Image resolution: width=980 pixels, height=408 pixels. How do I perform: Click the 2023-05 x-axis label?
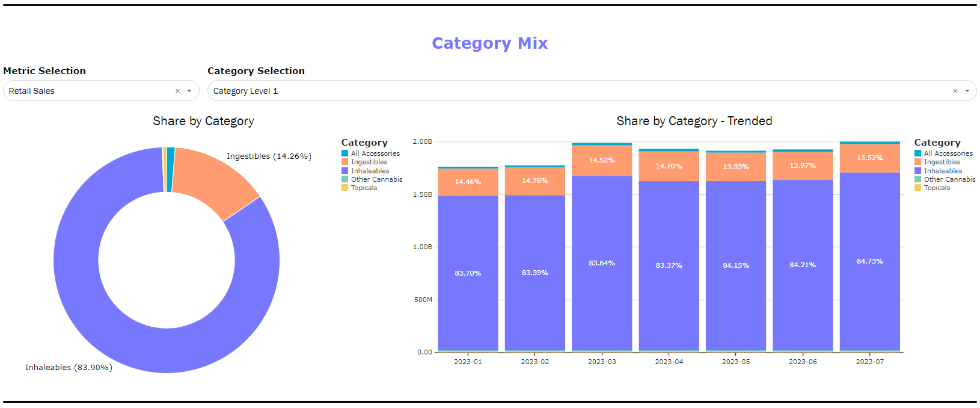(736, 362)
